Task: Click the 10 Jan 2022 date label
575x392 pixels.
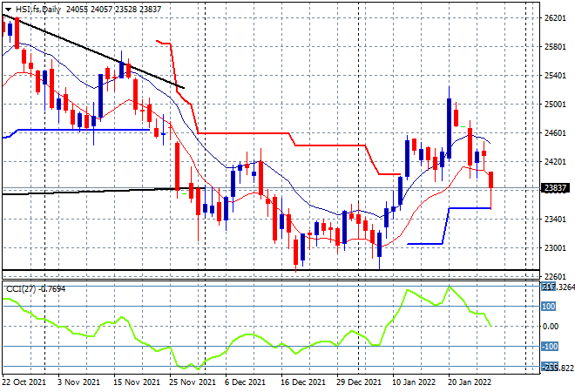Action: pyautogui.click(x=414, y=382)
